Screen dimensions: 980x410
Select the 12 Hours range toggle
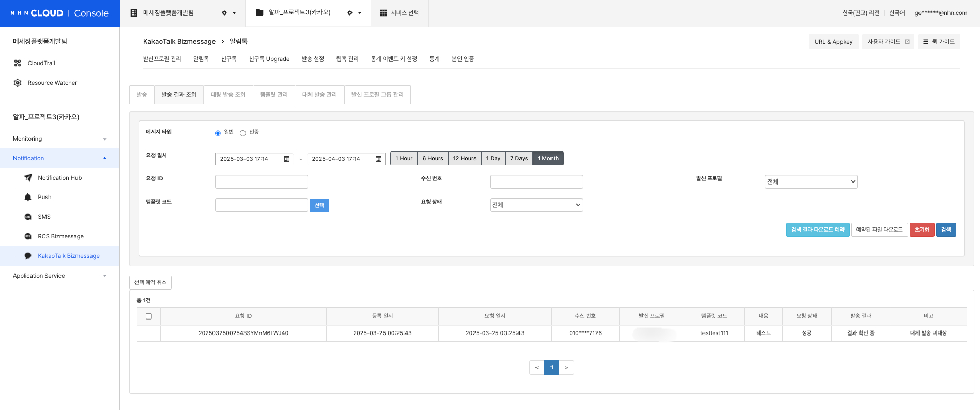[465, 159]
